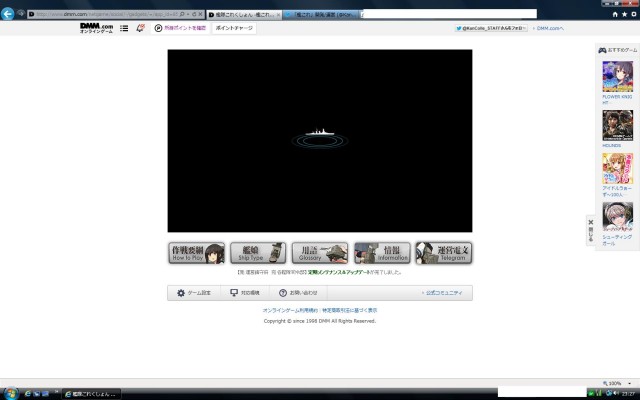Open 運営電文 Telegram banner
This screenshot has height=400, width=640.
pyautogui.click(x=444, y=253)
